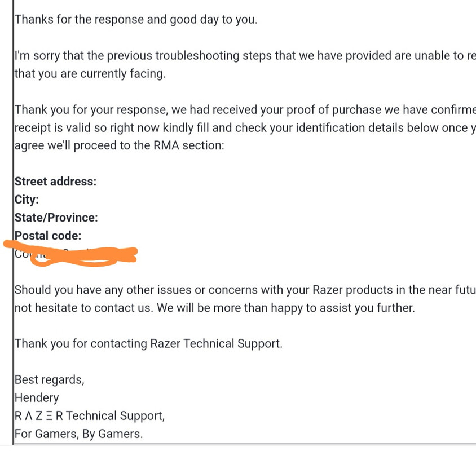Click the vertical quote bar beside the email

point(13,222)
